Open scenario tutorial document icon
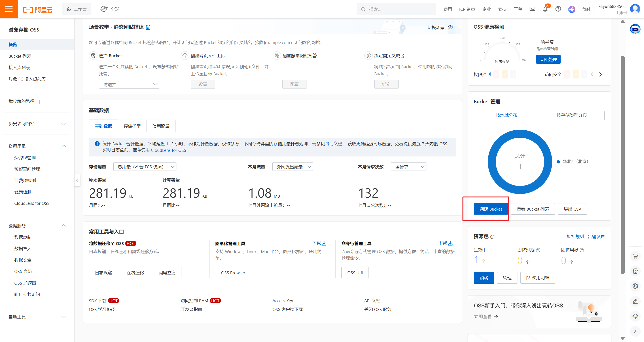The height and width of the screenshot is (342, 644). 148,27
